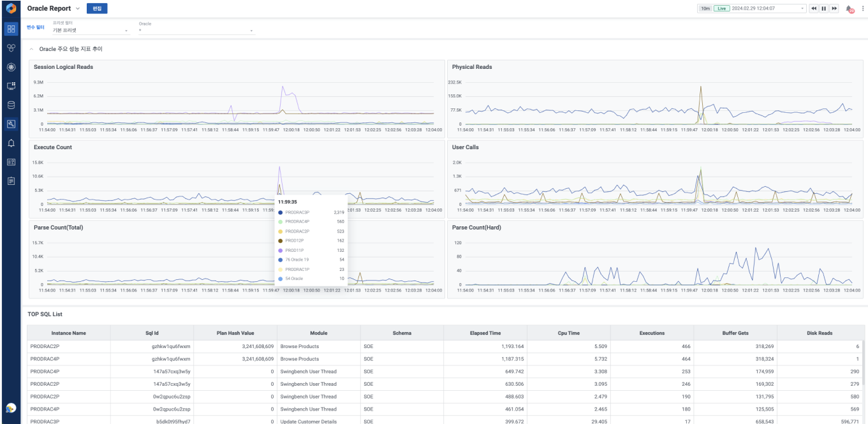
Task: Click the blue 편집 edit button
Action: click(97, 8)
